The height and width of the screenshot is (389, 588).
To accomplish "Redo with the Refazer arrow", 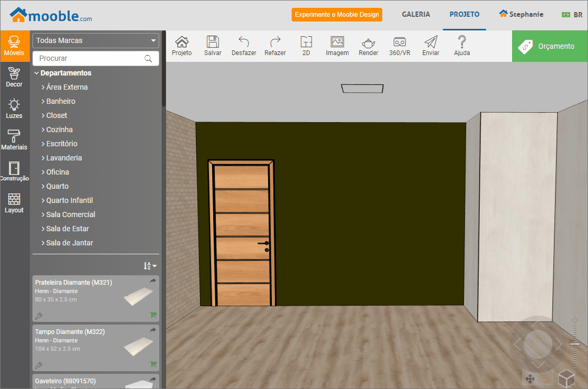I will (x=275, y=46).
